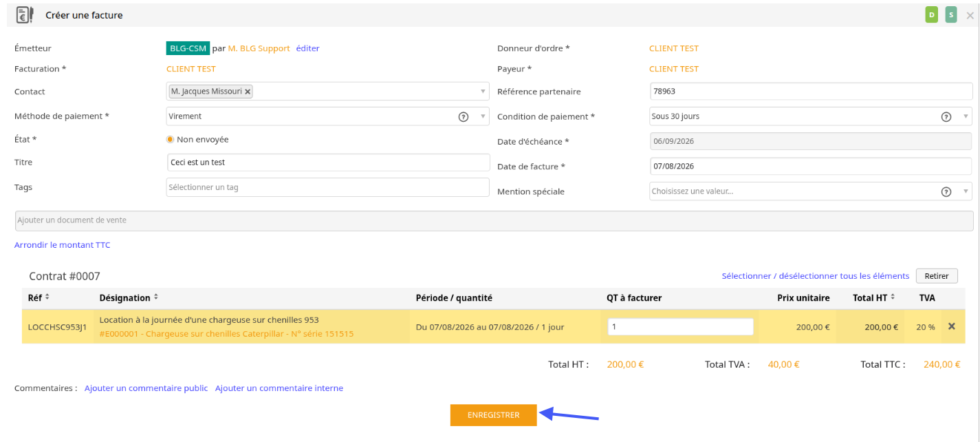This screenshot has width=980, height=442.
Task: Click the éditer link next to émetteur
Action: 308,48
